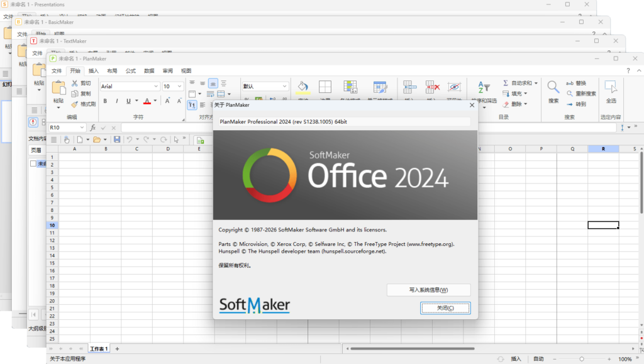Click the new document icon in quick toolbar

80,140
